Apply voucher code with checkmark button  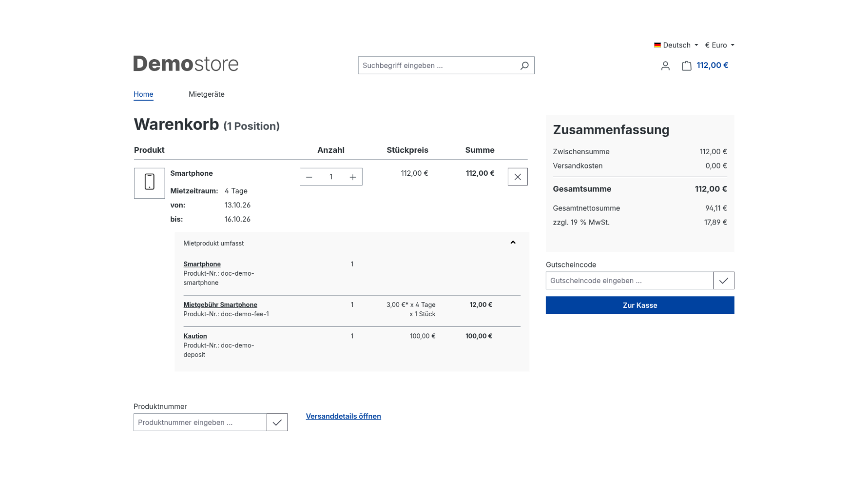[724, 281]
